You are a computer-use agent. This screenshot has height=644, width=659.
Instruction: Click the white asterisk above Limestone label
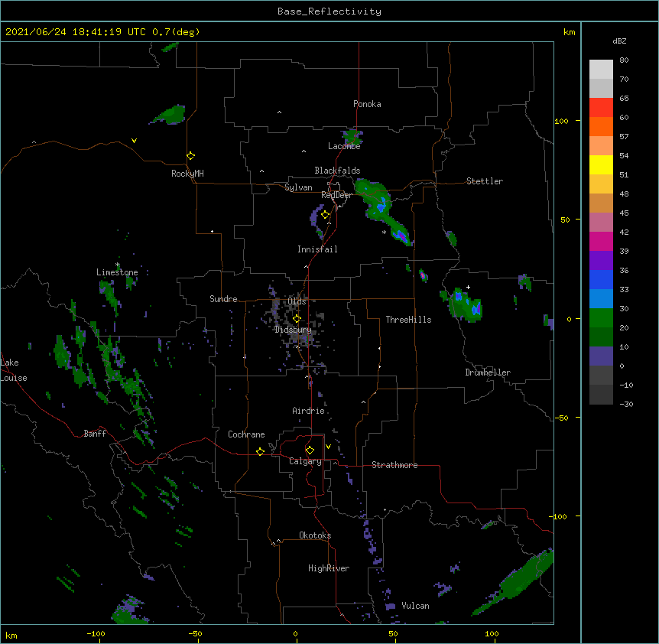click(x=118, y=265)
